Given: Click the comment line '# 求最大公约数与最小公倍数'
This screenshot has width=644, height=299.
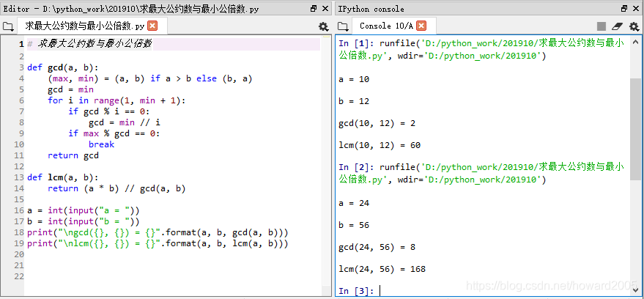Looking at the screenshot, I should tap(89, 45).
